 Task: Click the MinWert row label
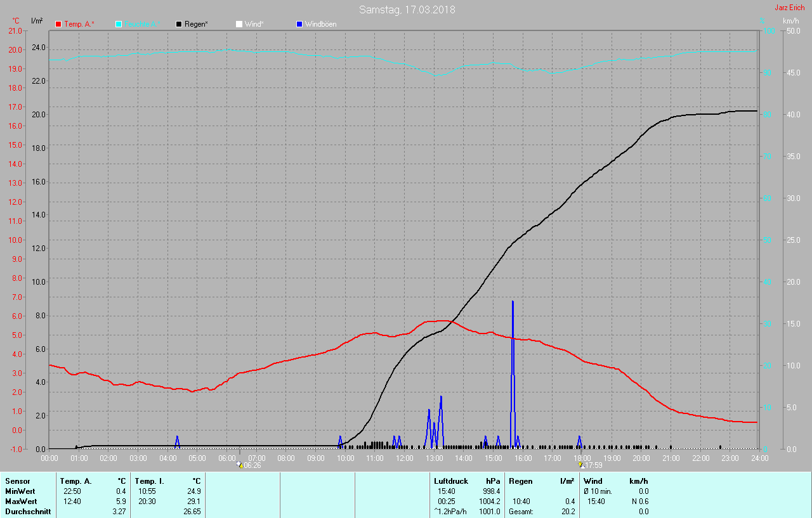(21, 491)
